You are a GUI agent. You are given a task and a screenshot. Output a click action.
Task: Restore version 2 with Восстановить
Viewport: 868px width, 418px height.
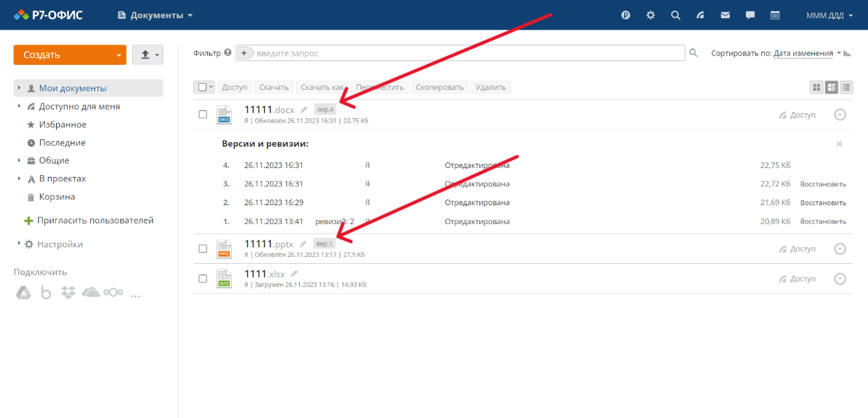click(x=823, y=203)
